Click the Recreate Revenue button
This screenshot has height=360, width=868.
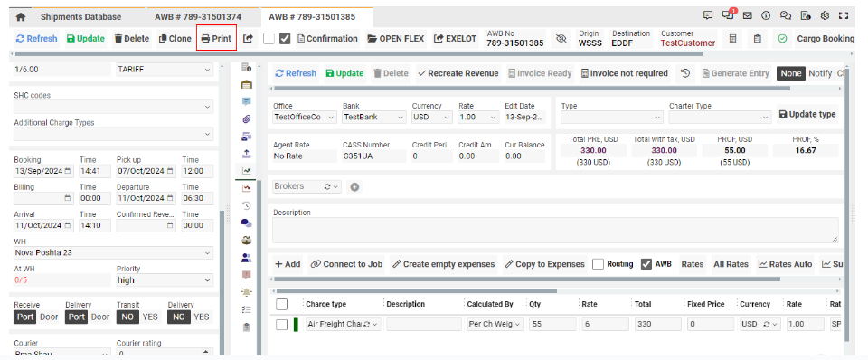[458, 73]
